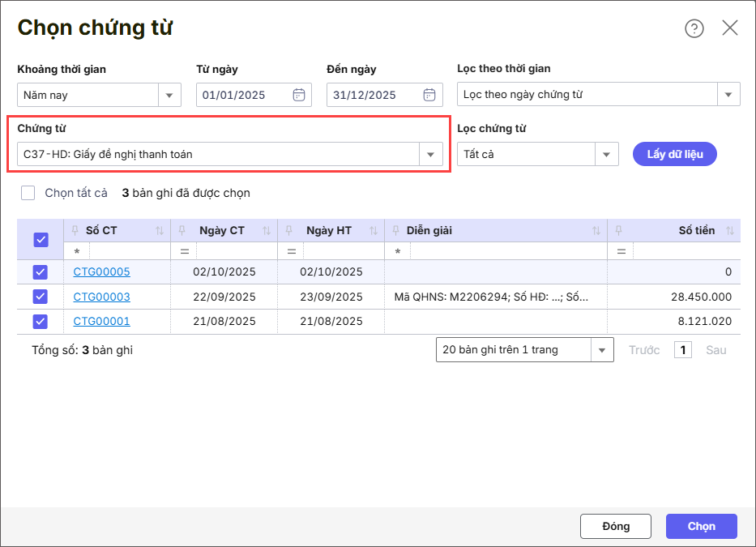Sort by the Ngày HT column arrows
756x547 pixels.
tap(373, 231)
